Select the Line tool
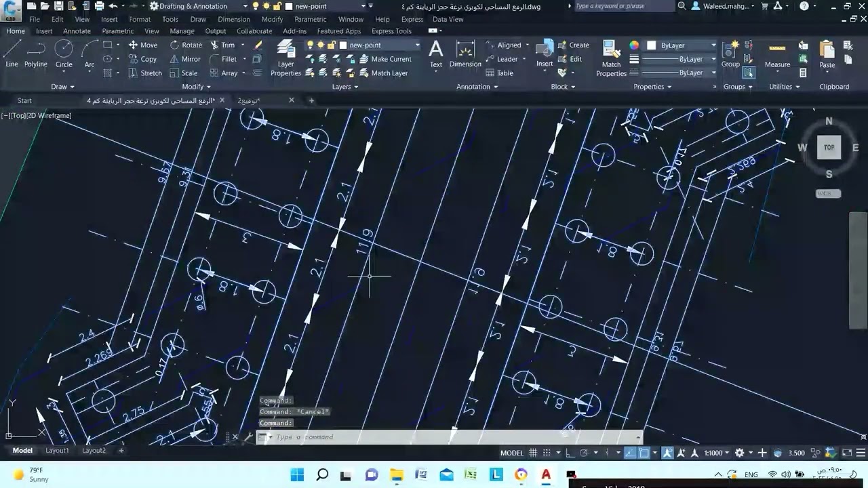This screenshot has height=488, width=868. 12,54
